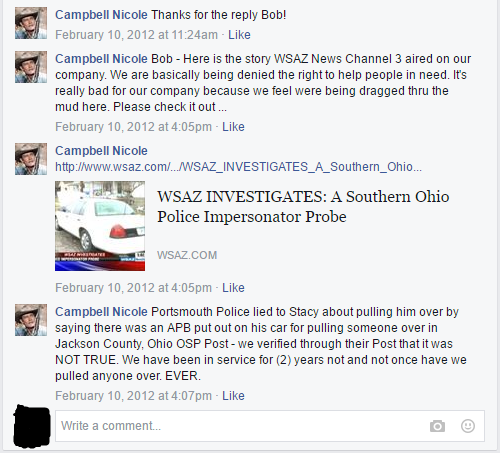Image resolution: width=500 pixels, height=453 pixels.
Task: Click the Write a comment field
Action: coord(270,426)
